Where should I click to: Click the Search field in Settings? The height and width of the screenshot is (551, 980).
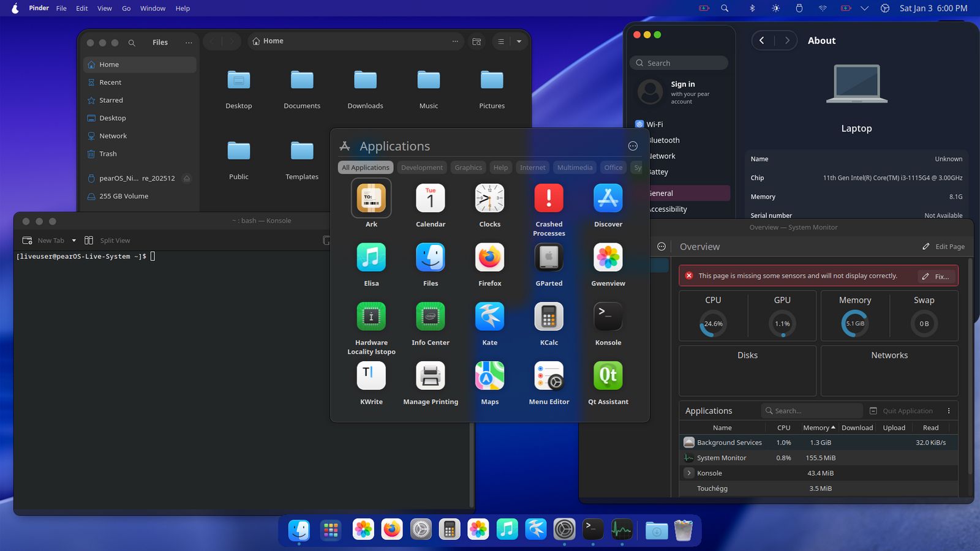679,63
